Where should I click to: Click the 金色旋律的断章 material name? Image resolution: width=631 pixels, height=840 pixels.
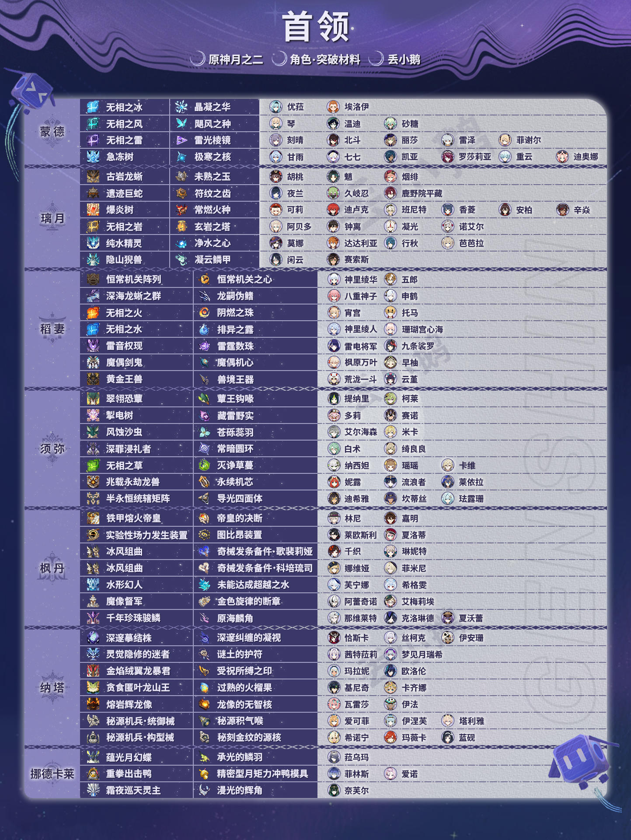[x=249, y=602]
